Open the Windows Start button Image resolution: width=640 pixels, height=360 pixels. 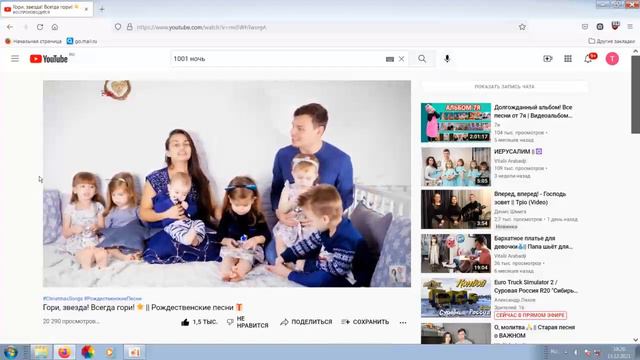pos(10,352)
